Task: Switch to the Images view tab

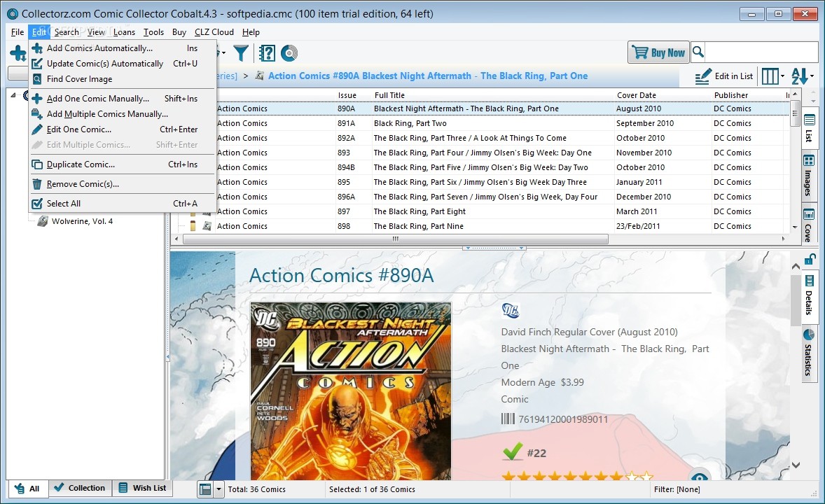Action: click(809, 176)
